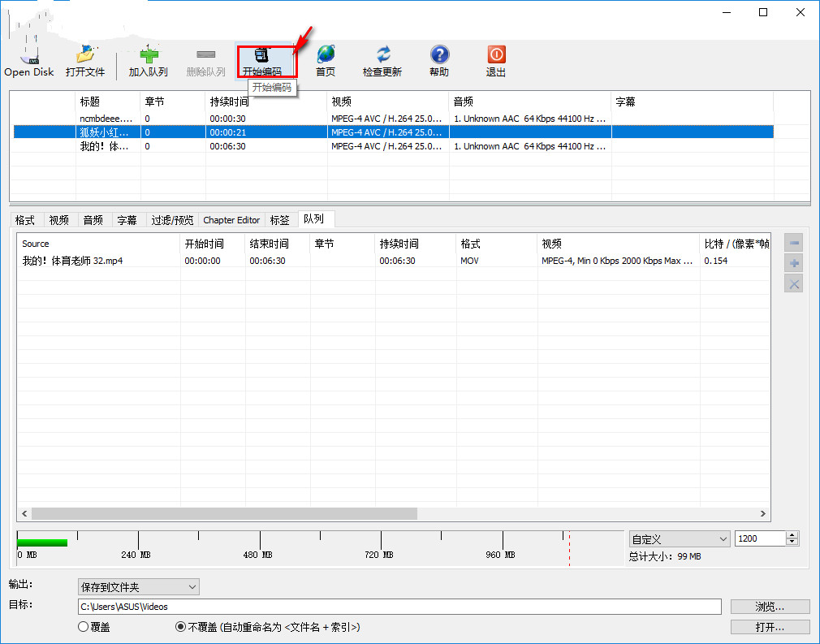This screenshot has width=820, height=644.
Task: Open the 保存到文件夹 output dropdown
Action: [138, 586]
